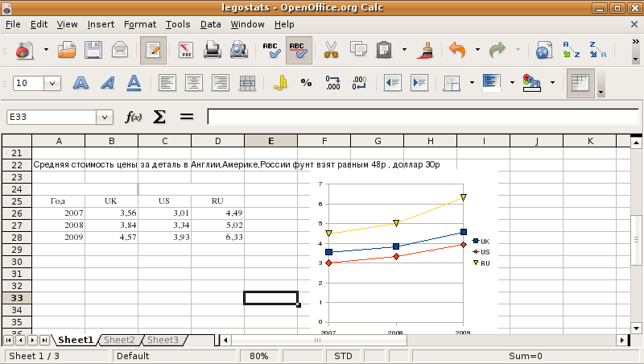
Task: Undo the last action
Action: (x=457, y=50)
